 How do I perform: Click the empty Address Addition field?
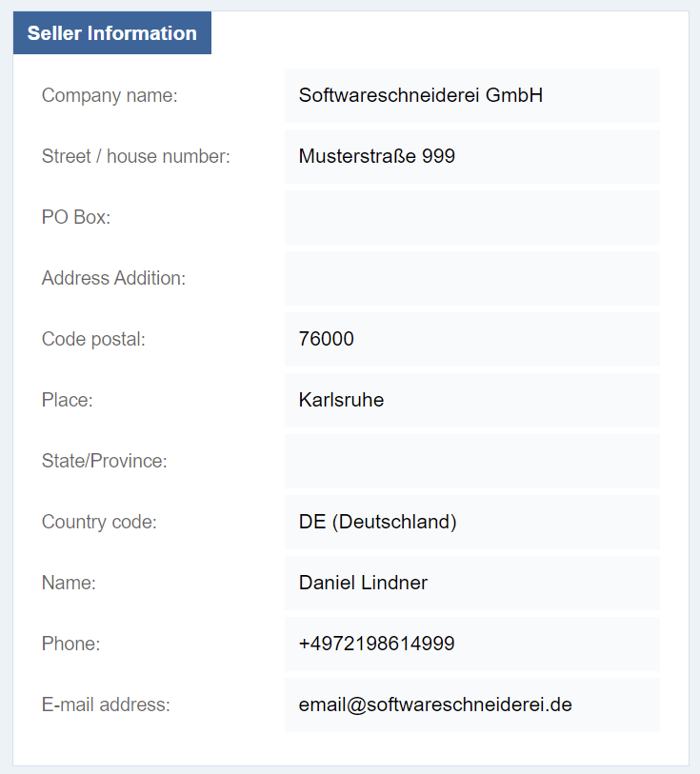point(471,278)
